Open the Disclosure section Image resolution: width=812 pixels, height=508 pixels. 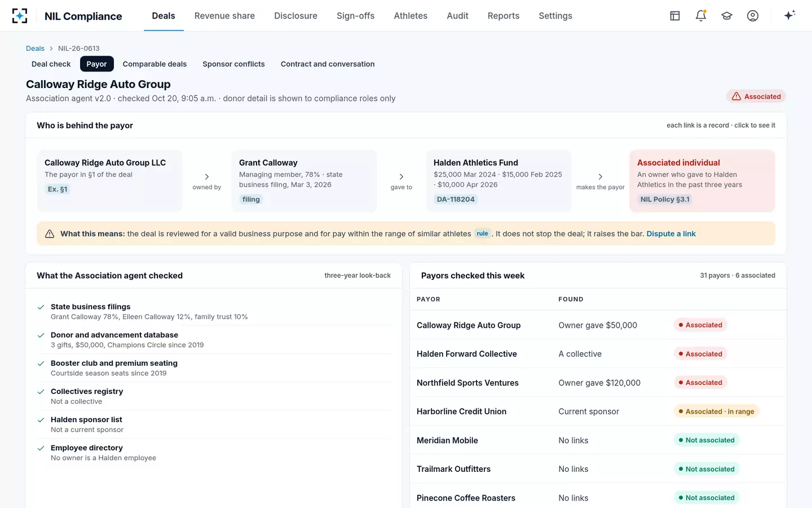point(295,16)
